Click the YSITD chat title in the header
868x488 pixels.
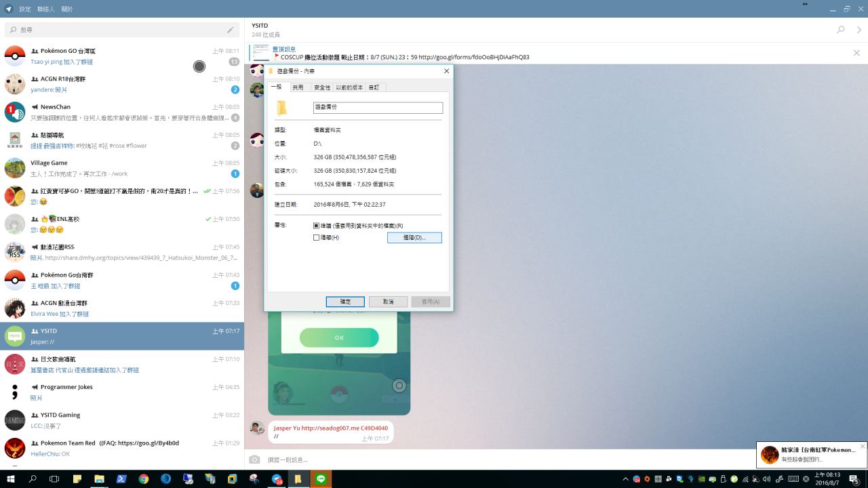coord(260,26)
